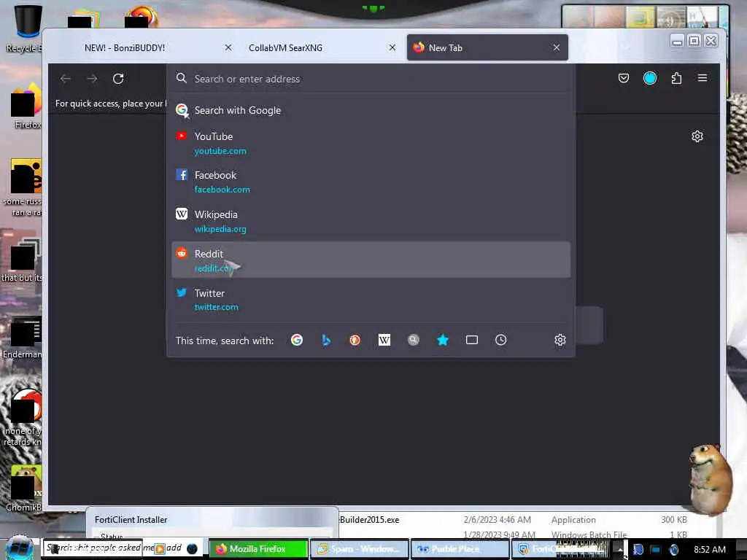Search open tabs using the tabs icon
This screenshot has width=747, height=560.
pyautogui.click(x=472, y=340)
